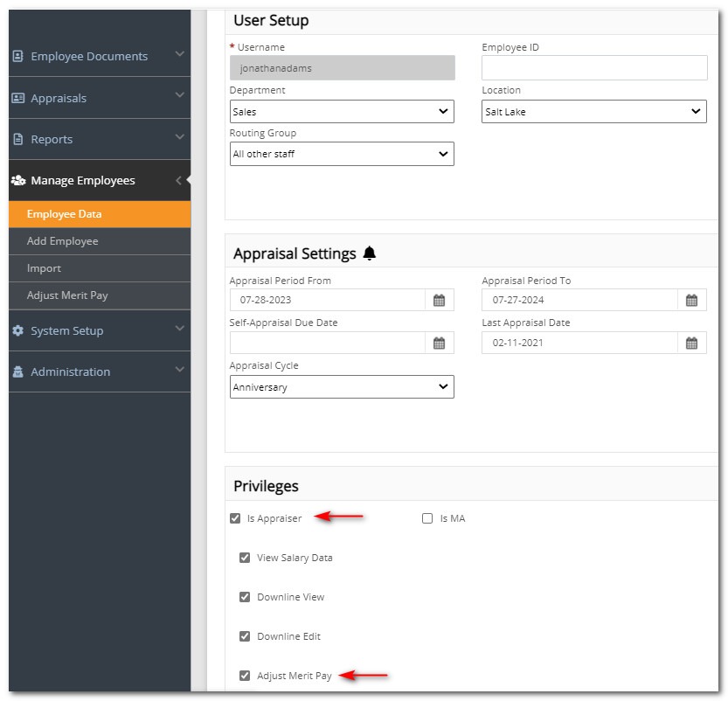The image size is (728, 701).
Task: Uncheck the Is Appraiser checkbox
Action: [234, 517]
